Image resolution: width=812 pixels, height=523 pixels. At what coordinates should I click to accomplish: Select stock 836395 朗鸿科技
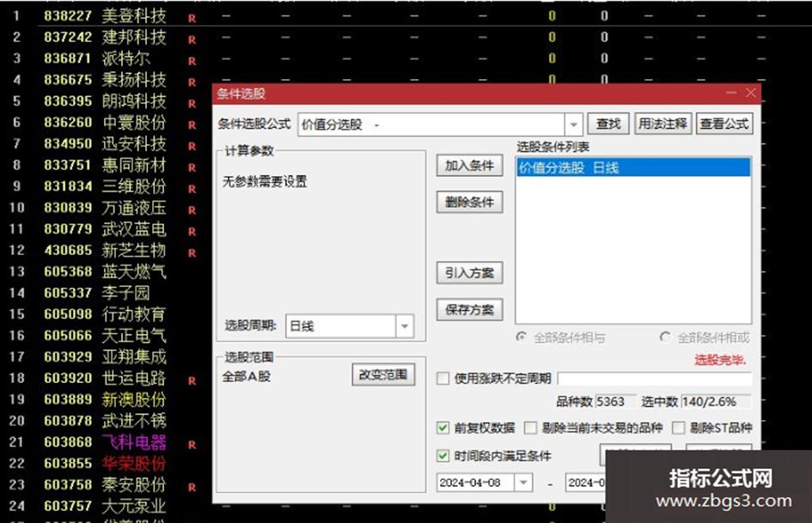pyautogui.click(x=105, y=101)
